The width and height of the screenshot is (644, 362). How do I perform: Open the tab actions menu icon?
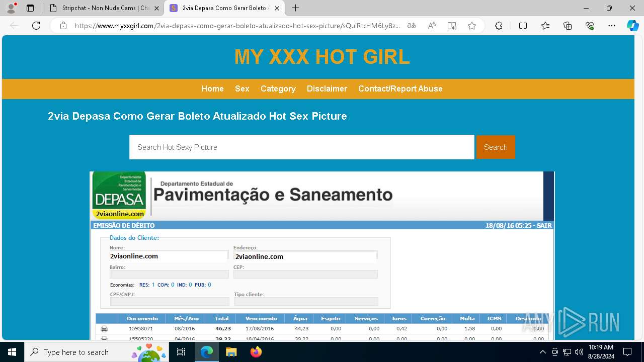point(30,8)
